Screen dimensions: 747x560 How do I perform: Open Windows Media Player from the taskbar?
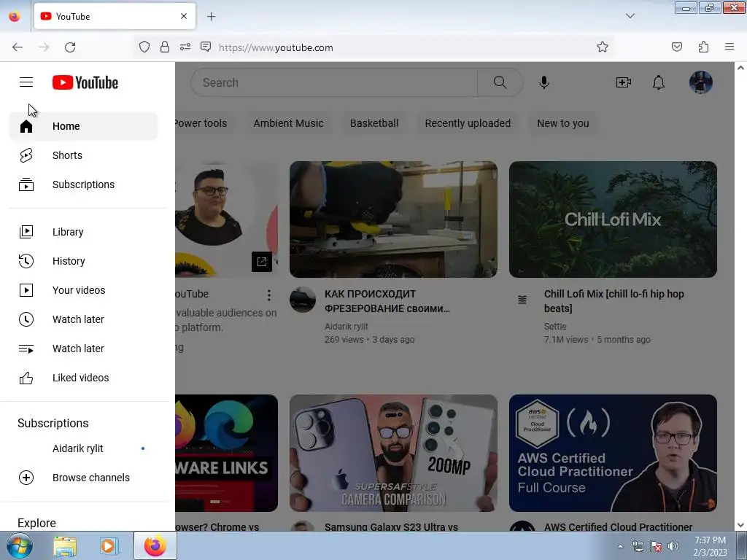coord(108,546)
